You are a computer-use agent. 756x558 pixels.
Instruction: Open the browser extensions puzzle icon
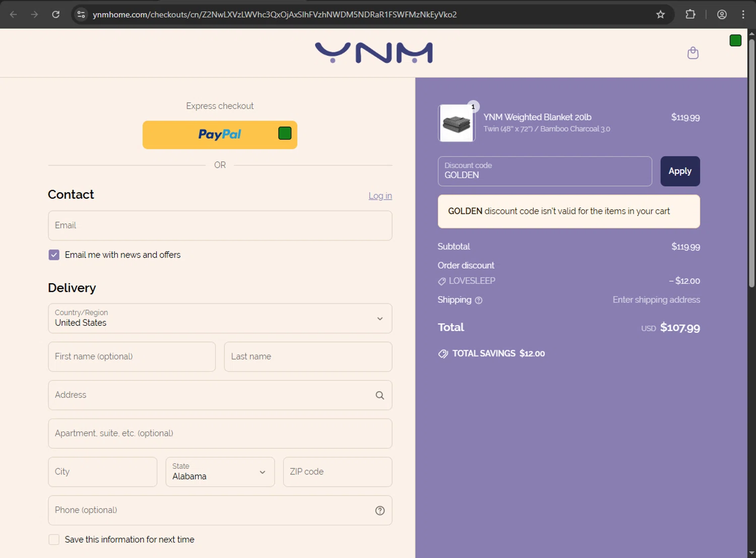coord(690,15)
